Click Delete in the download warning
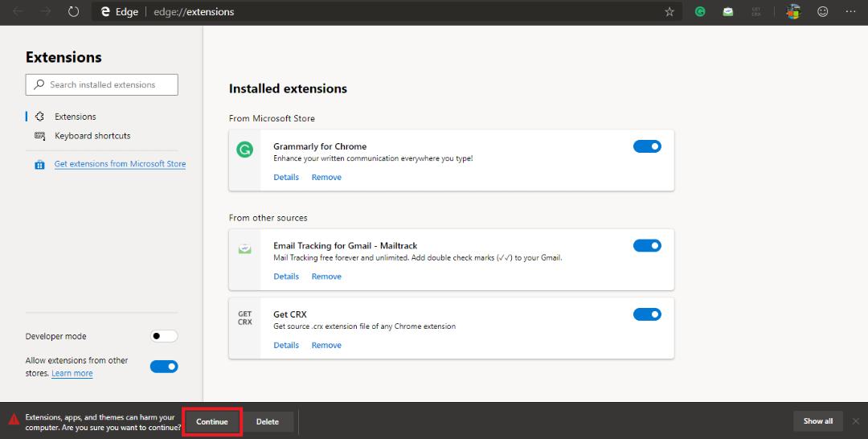Image resolution: width=868 pixels, height=439 pixels. (x=268, y=421)
